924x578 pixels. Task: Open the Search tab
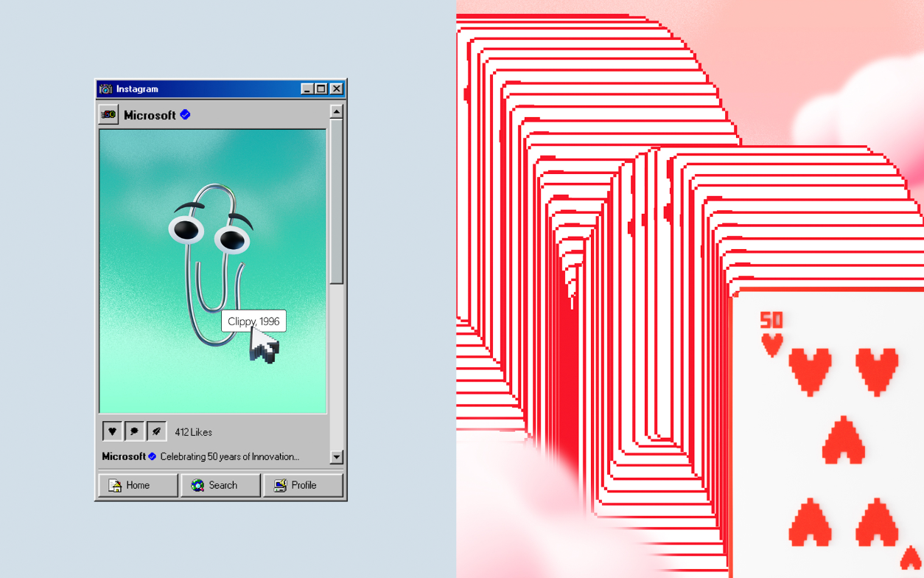[x=220, y=485]
